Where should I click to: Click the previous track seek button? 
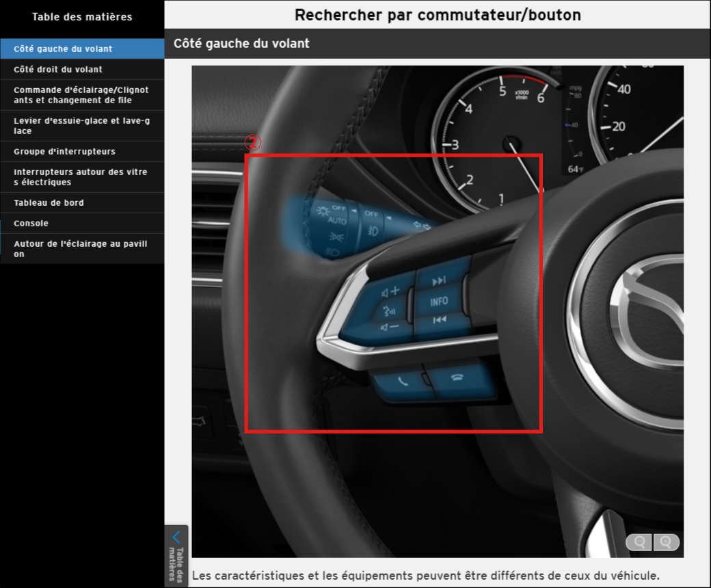point(440,319)
